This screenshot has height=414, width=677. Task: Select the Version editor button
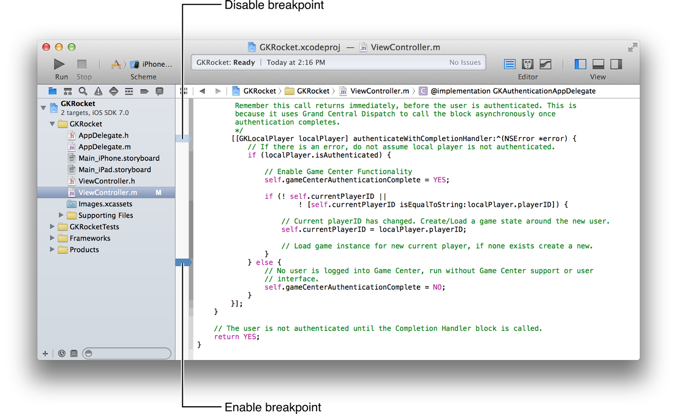click(x=545, y=64)
